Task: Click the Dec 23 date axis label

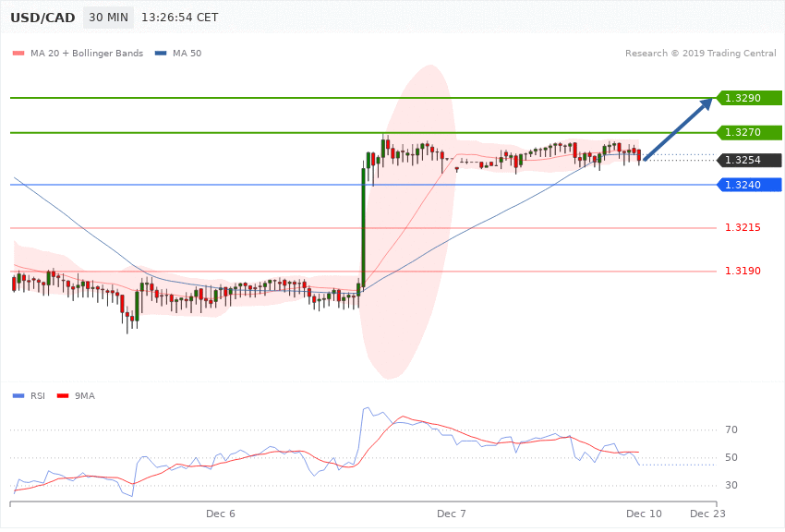Action: (707, 514)
